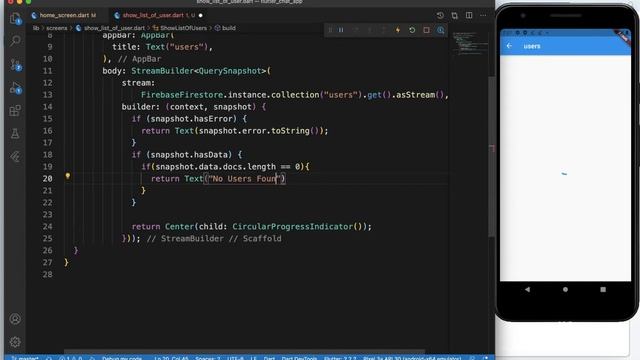Grab the debug toolbar drag handle
Image resolution: width=640 pixels, height=360 pixels.
(330, 30)
